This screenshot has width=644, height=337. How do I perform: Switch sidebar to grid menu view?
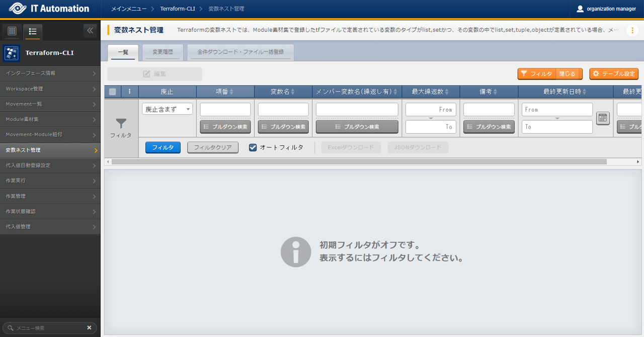click(12, 31)
